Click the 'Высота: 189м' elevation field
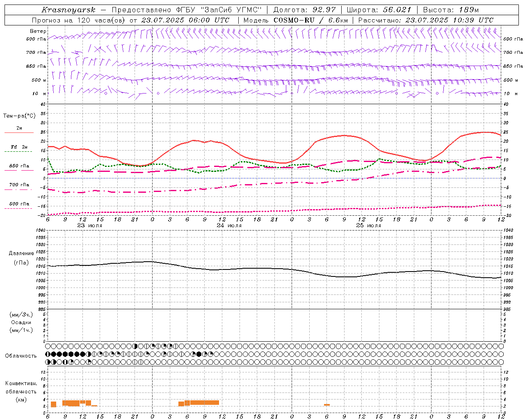This screenshot has height=420, width=525. [x=450, y=10]
